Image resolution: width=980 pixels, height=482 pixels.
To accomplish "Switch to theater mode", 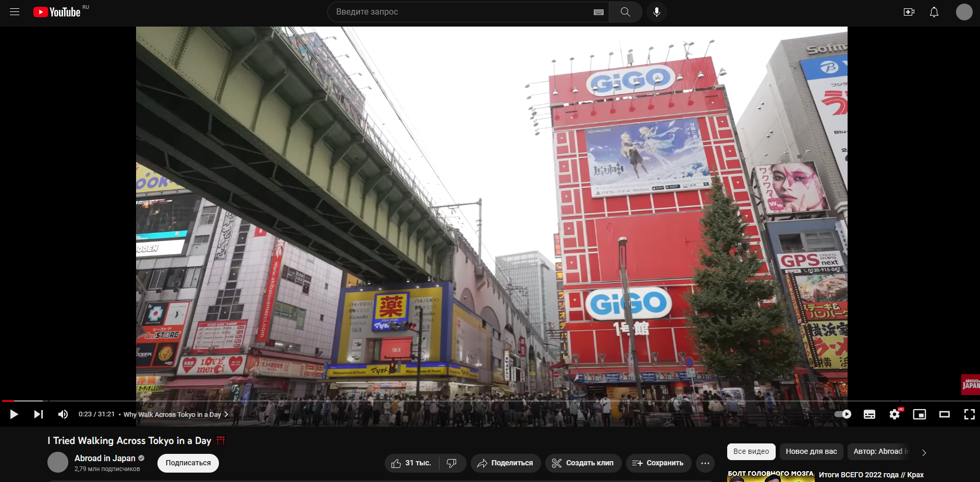I will pyautogui.click(x=945, y=414).
